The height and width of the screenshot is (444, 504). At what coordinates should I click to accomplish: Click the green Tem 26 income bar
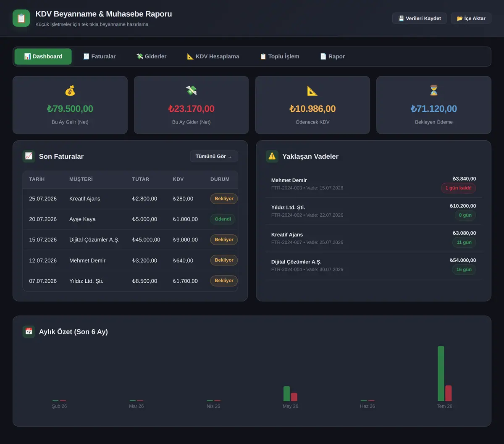[441, 373]
